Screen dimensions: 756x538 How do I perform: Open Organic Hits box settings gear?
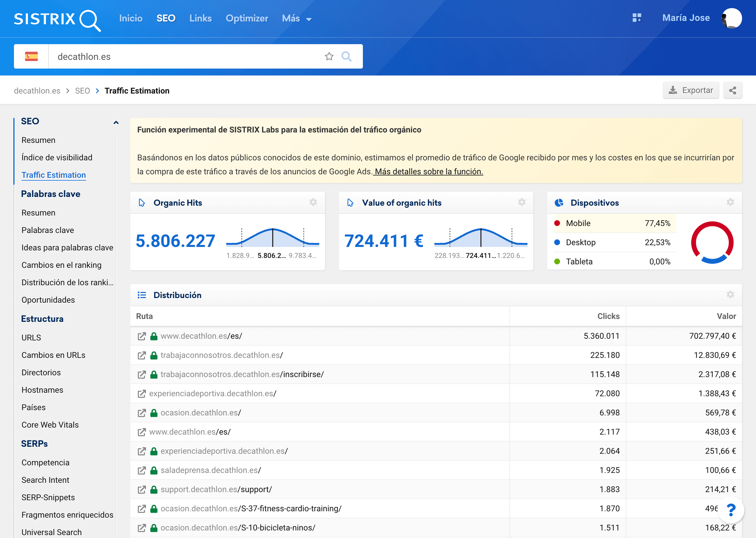[x=313, y=202]
